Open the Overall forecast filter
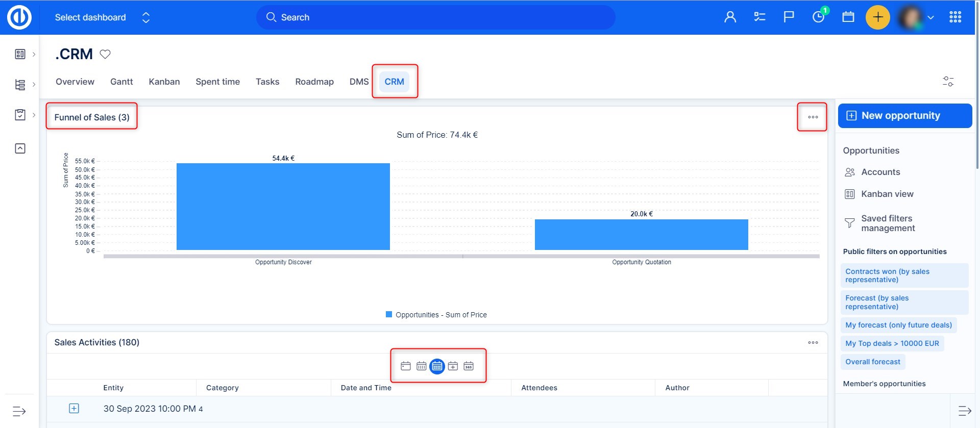The width and height of the screenshot is (980, 428). pos(872,362)
